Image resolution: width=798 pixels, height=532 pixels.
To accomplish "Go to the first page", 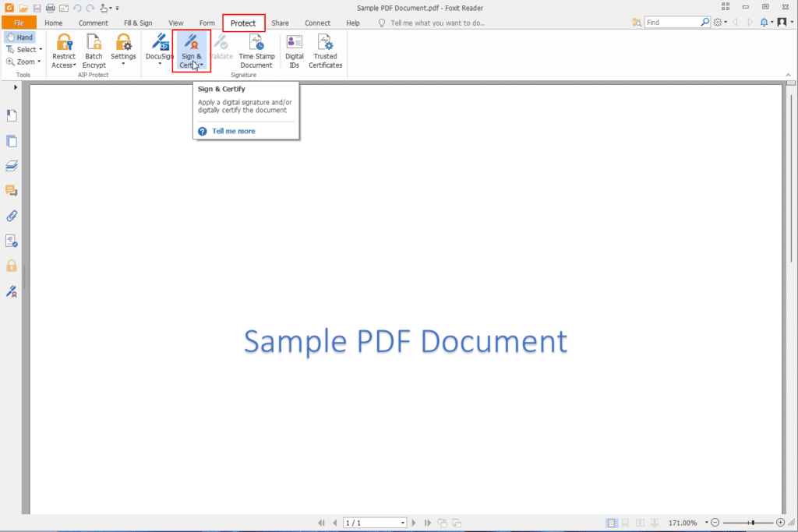I will (321, 523).
